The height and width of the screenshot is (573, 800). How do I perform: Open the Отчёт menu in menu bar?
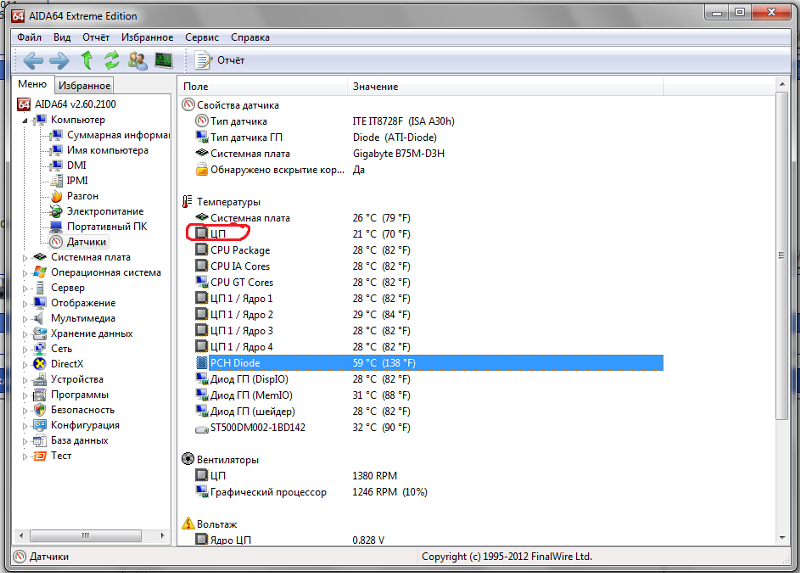96,37
